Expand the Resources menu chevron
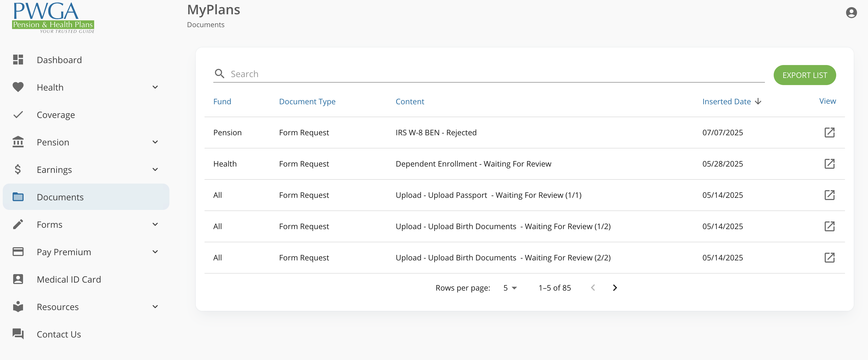 pyautogui.click(x=155, y=307)
